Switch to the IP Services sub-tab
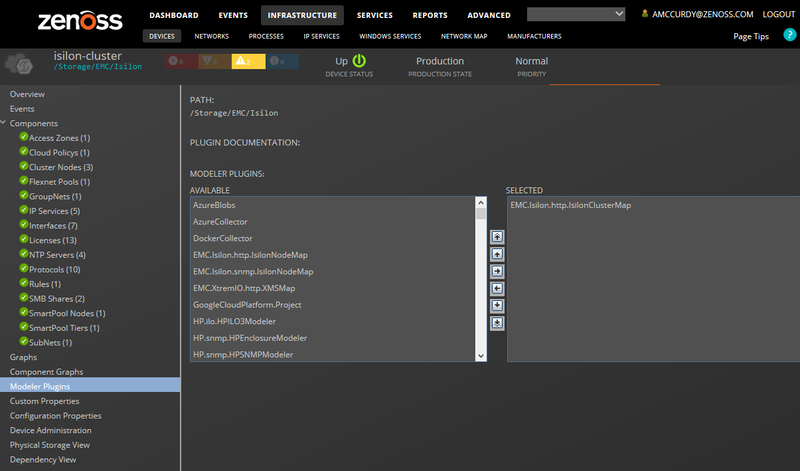 (321, 36)
